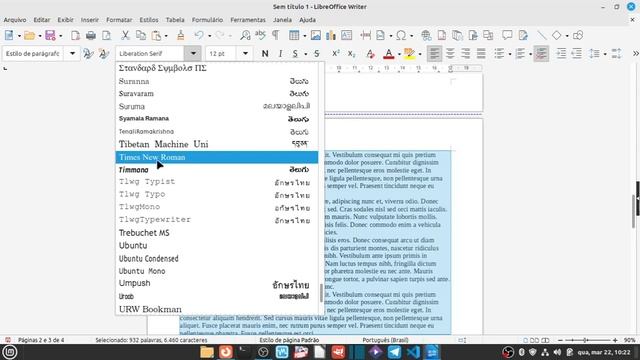640x360 pixels.
Task: Apply the yellow highlight color button
Action: (x=409, y=53)
